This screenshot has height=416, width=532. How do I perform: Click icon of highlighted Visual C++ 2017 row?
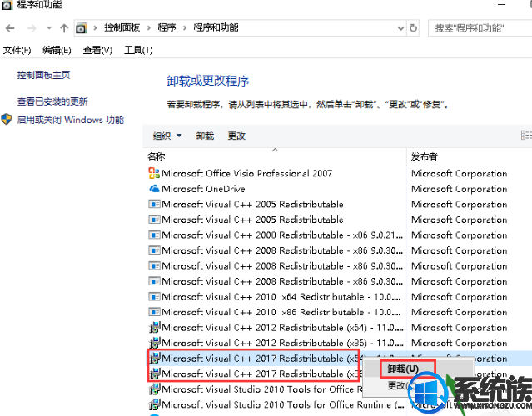(x=154, y=359)
